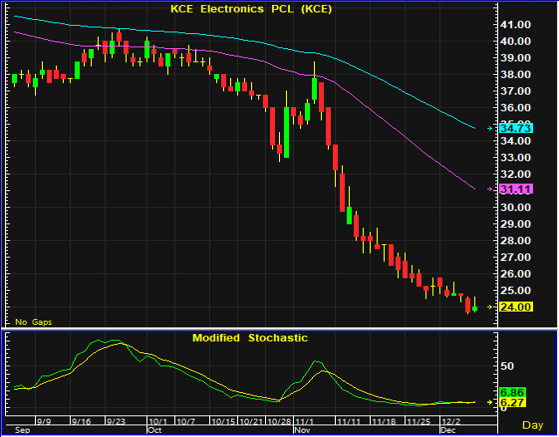Click the green 6.86 stochastic value label

tap(512, 393)
